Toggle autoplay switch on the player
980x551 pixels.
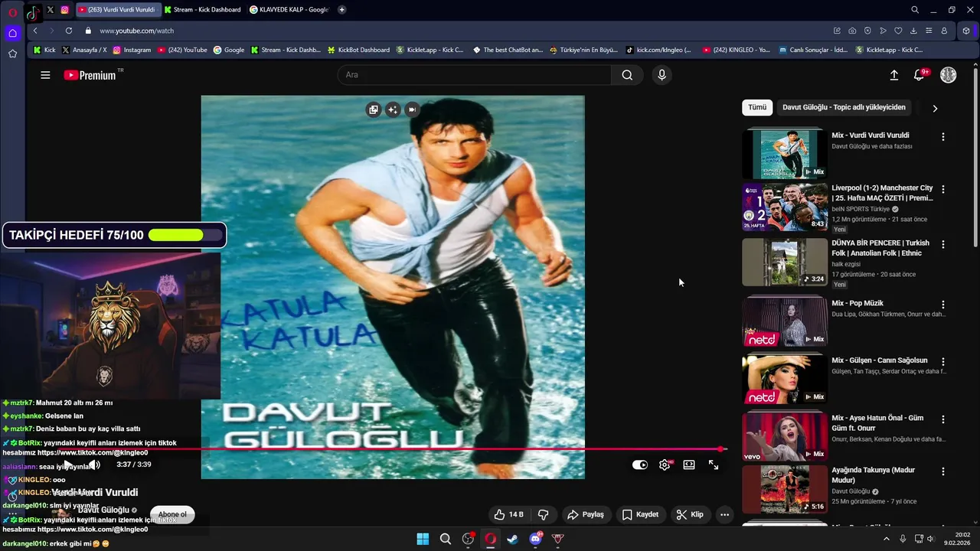[x=640, y=465]
